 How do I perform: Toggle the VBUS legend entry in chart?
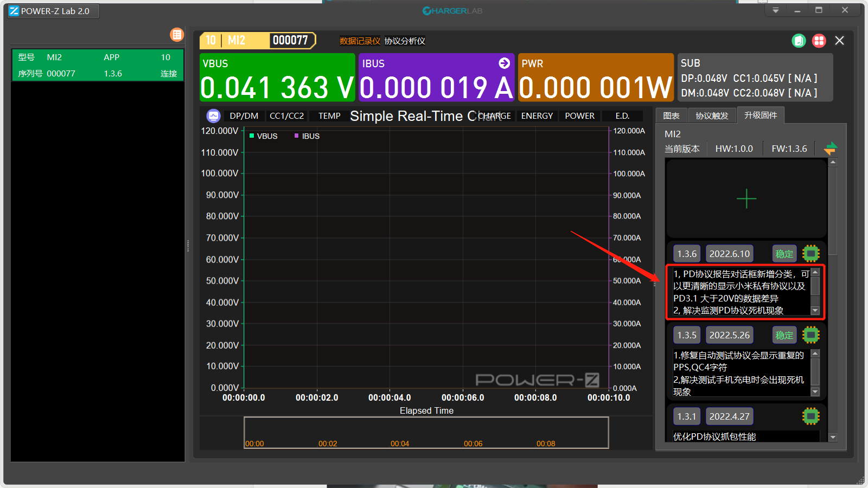[x=264, y=136]
